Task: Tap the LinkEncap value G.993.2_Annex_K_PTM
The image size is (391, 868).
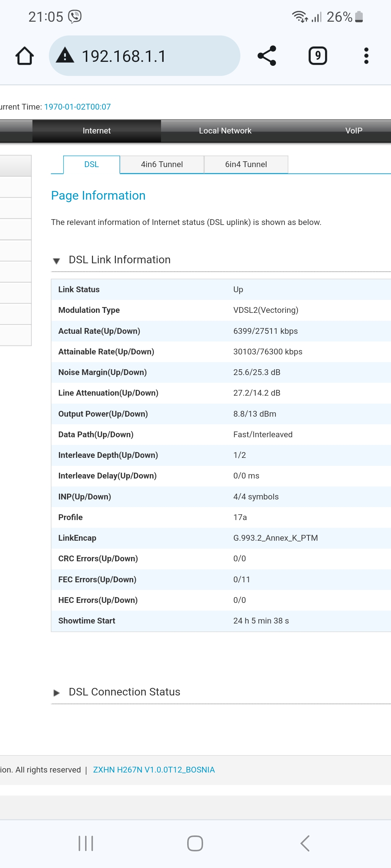Action: (x=276, y=538)
